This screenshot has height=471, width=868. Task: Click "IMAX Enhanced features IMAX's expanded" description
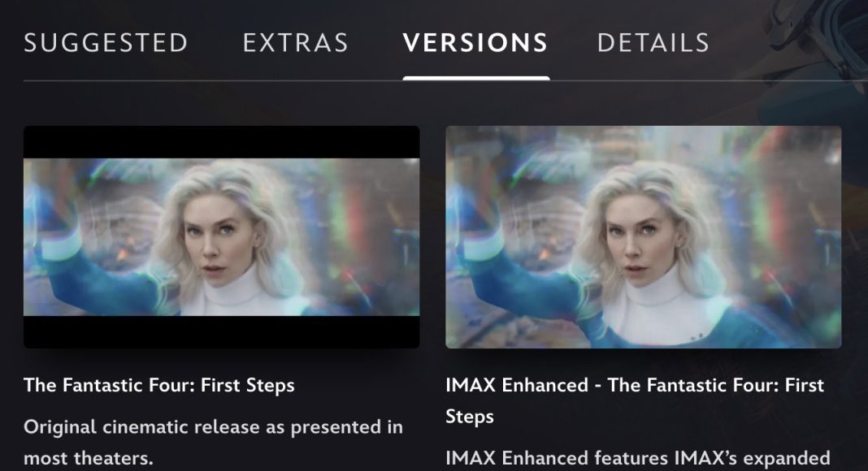[x=638, y=458]
